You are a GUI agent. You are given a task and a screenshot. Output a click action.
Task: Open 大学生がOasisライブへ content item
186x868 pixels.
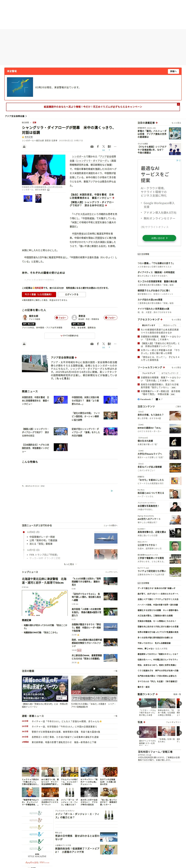pos(159,455)
